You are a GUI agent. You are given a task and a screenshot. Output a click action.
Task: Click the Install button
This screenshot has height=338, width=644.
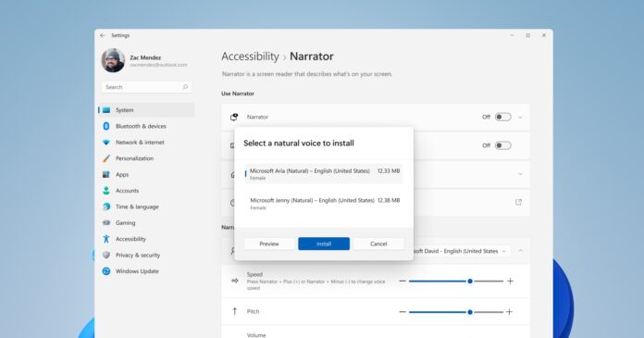(324, 244)
